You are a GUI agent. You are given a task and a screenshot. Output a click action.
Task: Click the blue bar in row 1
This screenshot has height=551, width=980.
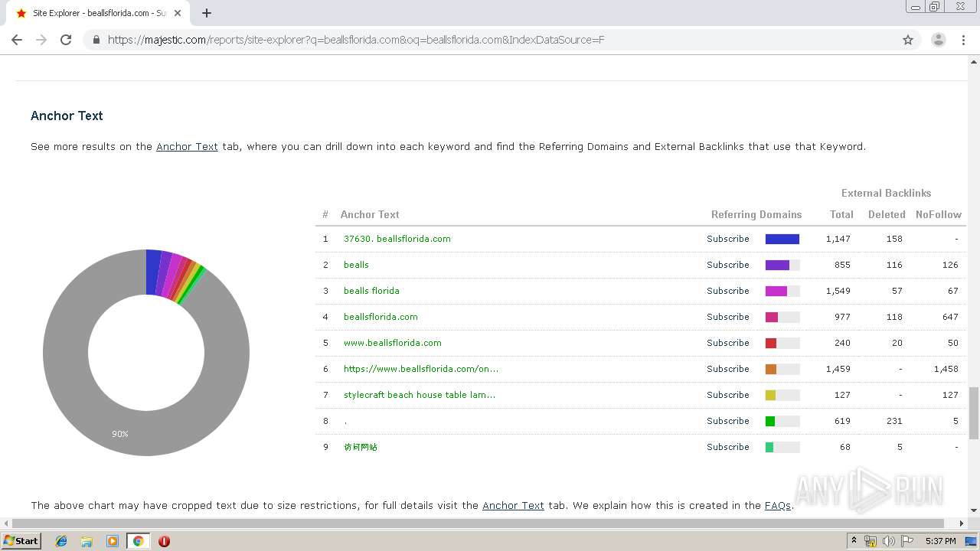pos(782,239)
